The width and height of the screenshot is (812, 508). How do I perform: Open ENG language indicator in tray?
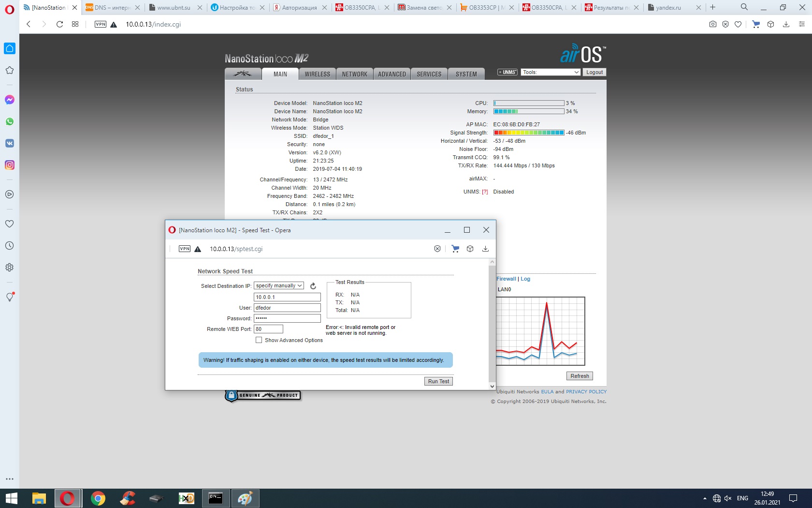point(742,498)
